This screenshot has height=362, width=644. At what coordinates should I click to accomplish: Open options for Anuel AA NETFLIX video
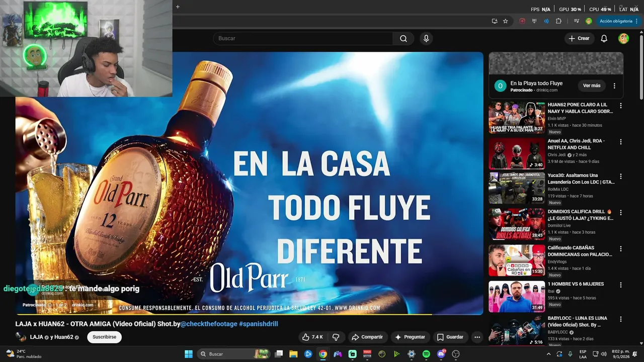(x=620, y=142)
